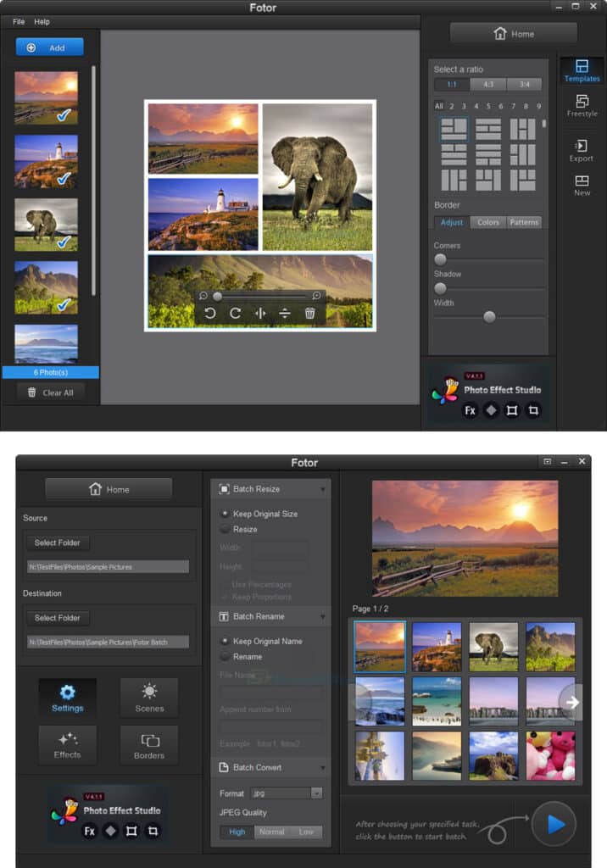Click Clear All button
Viewport: 607px width, 868px height.
pyautogui.click(x=50, y=392)
